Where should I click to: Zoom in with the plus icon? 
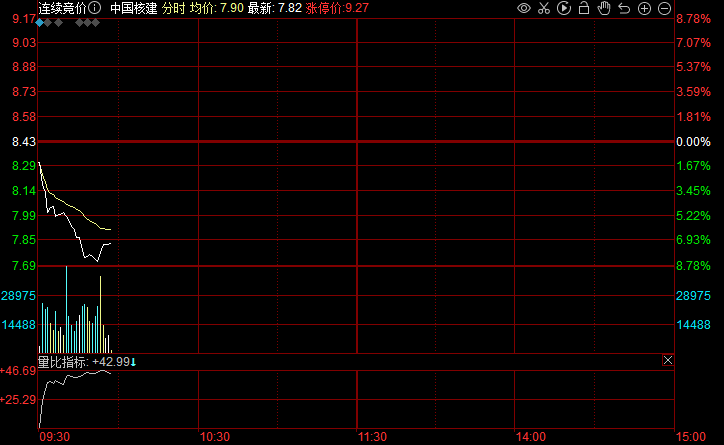click(644, 8)
